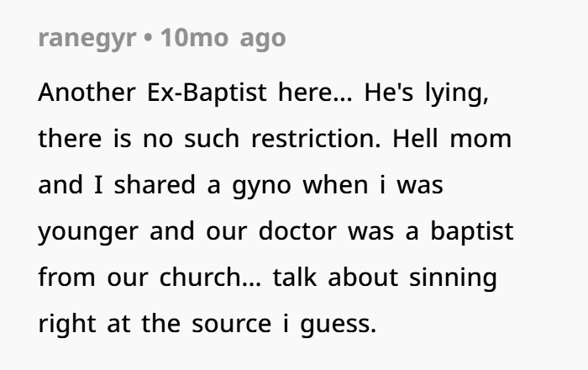Click the 10mo ago timestamp
This screenshot has width=588, height=370.
(223, 39)
